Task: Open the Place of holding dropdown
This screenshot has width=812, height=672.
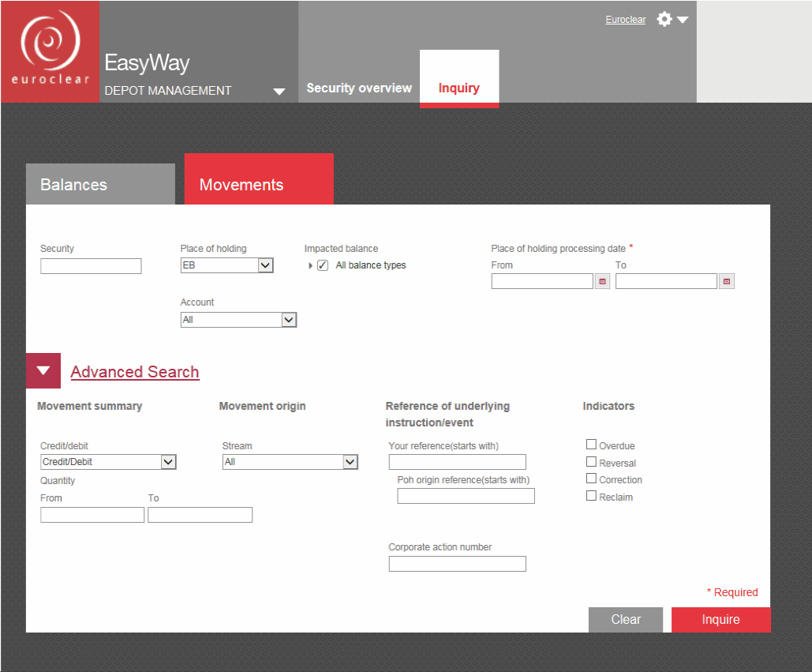Action: click(x=226, y=265)
